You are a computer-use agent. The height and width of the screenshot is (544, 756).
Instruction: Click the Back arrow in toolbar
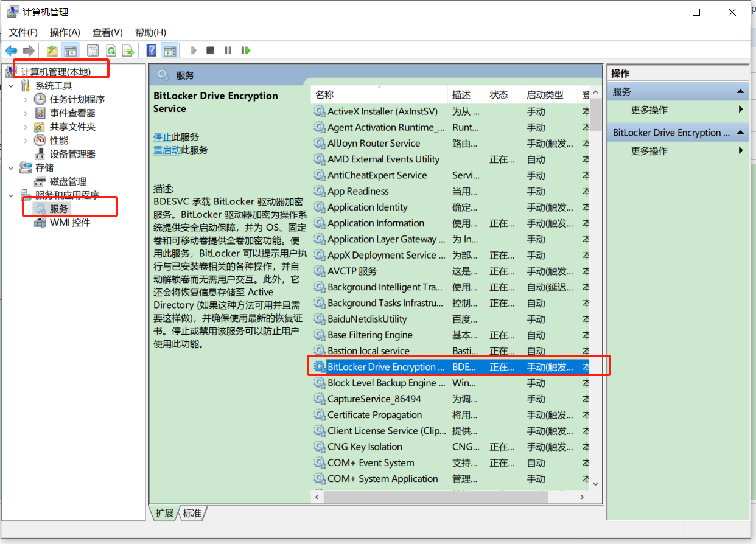pyautogui.click(x=11, y=51)
